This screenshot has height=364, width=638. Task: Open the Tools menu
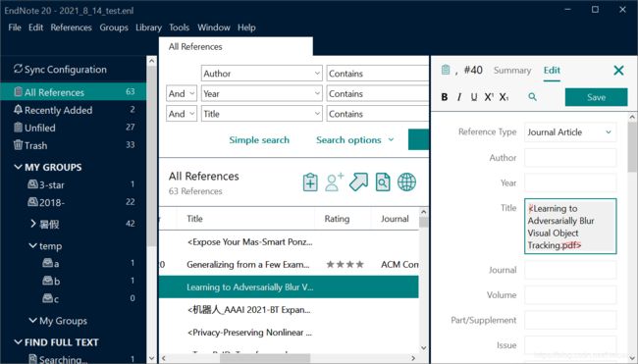[x=179, y=27]
